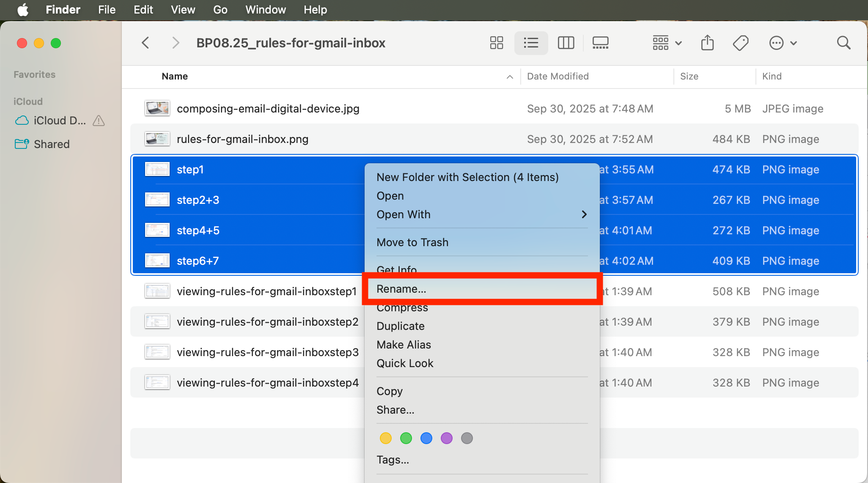
Task: Open the Group By dropdown
Action: pos(667,43)
